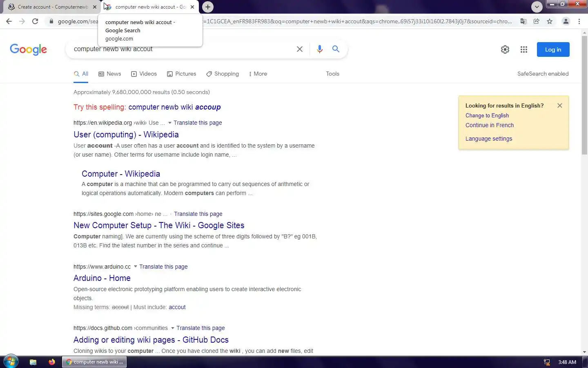588x368 pixels.
Task: Switch to Pictures results tab
Action: [x=181, y=74]
